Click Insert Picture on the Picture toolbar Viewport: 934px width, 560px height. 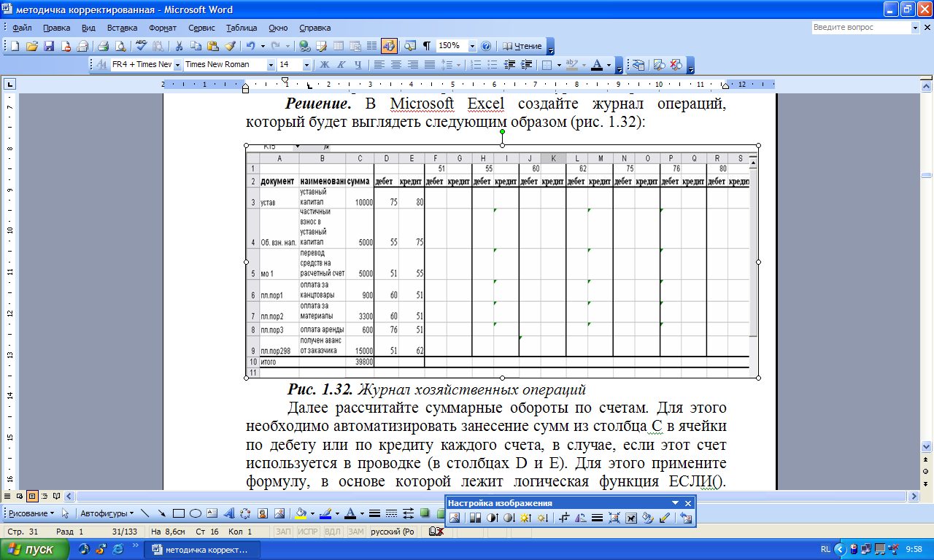(455, 518)
